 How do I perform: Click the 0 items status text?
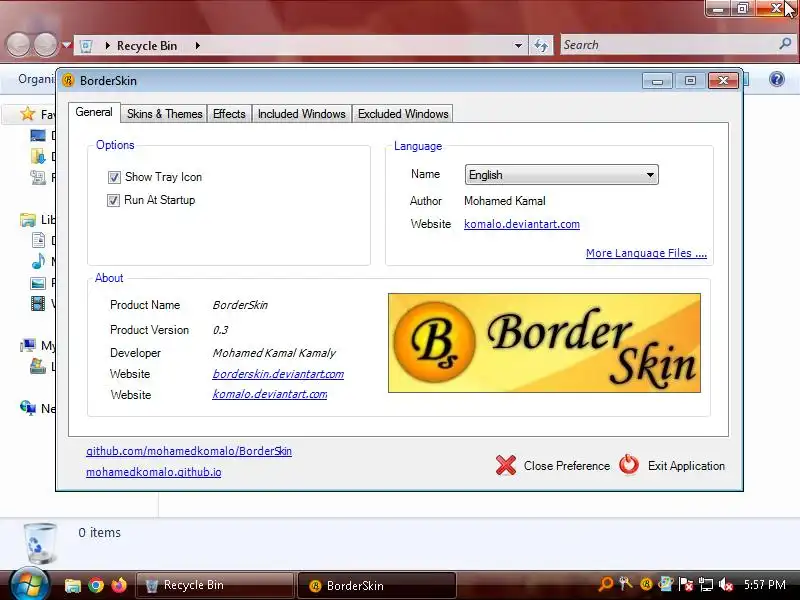99,533
